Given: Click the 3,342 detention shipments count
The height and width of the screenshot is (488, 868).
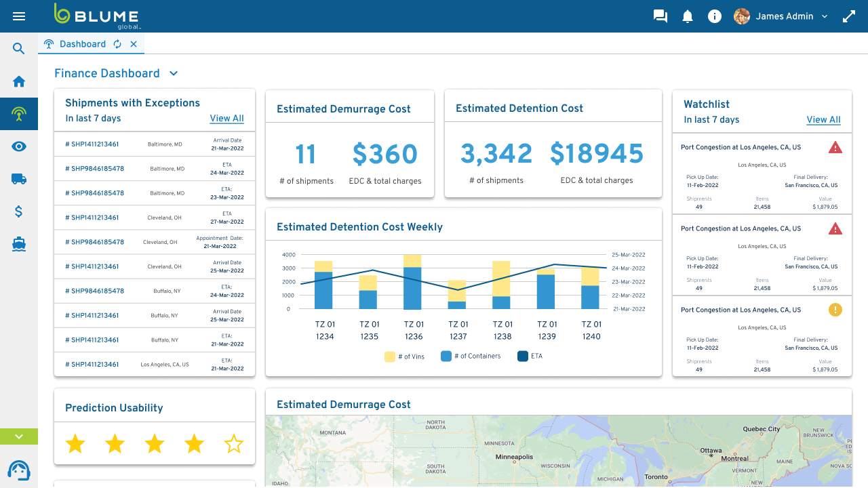Looking at the screenshot, I should click(x=496, y=154).
